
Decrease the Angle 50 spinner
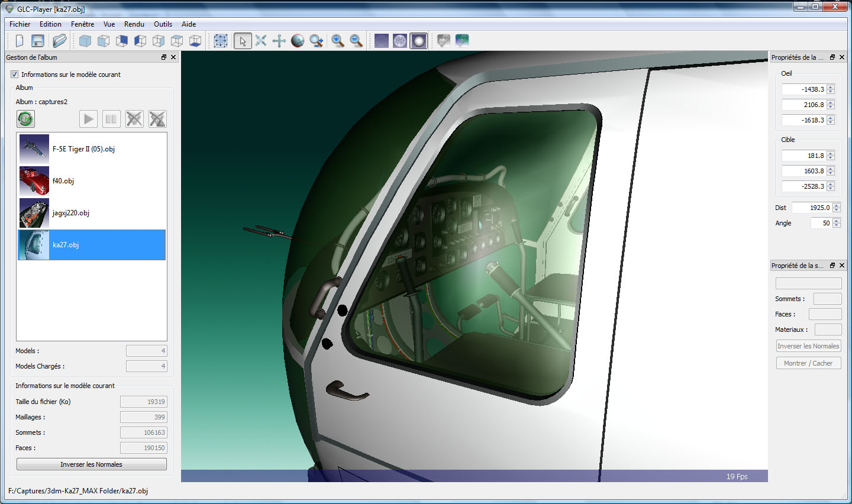[837, 225]
